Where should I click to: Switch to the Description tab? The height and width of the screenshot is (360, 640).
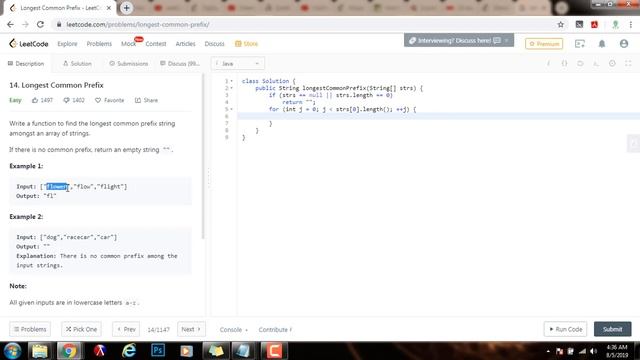click(x=26, y=64)
